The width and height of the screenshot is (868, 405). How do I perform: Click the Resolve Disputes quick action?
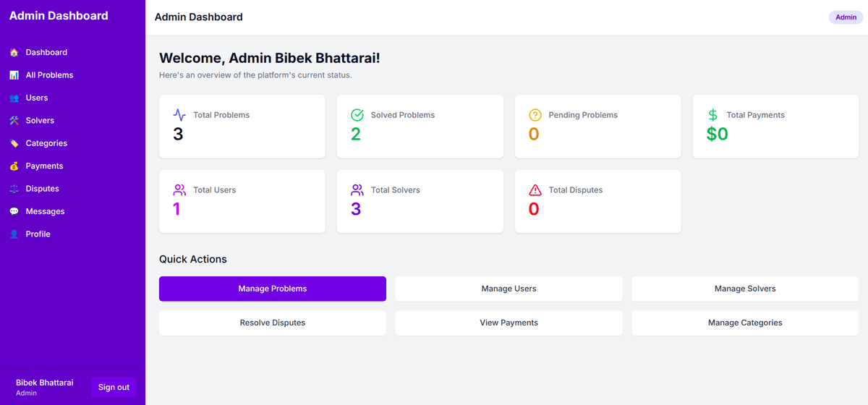pyautogui.click(x=273, y=323)
